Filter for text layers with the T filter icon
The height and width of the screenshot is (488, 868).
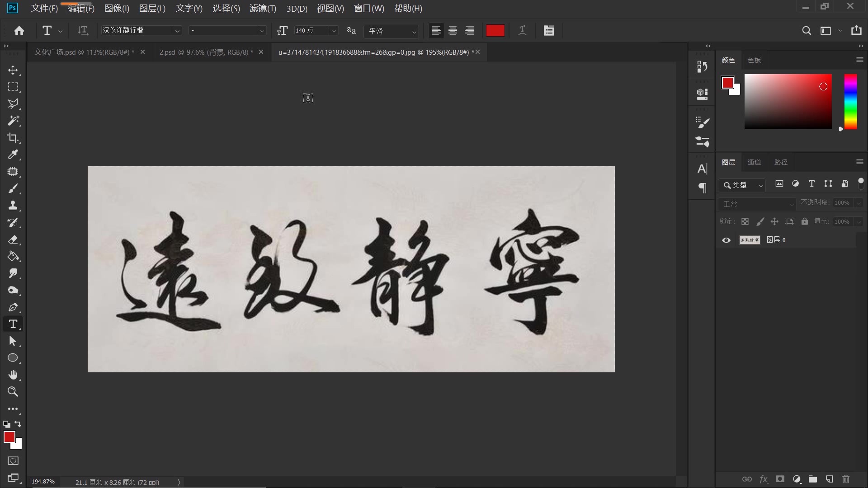[811, 184]
